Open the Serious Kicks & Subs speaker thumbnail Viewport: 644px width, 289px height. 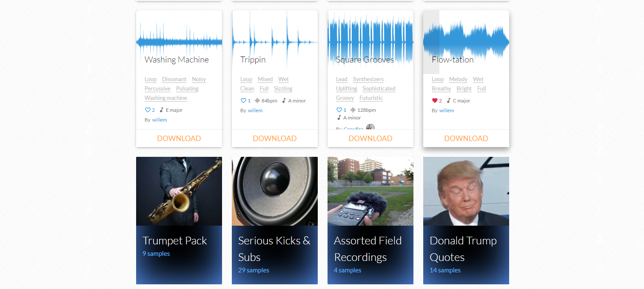[x=275, y=191]
